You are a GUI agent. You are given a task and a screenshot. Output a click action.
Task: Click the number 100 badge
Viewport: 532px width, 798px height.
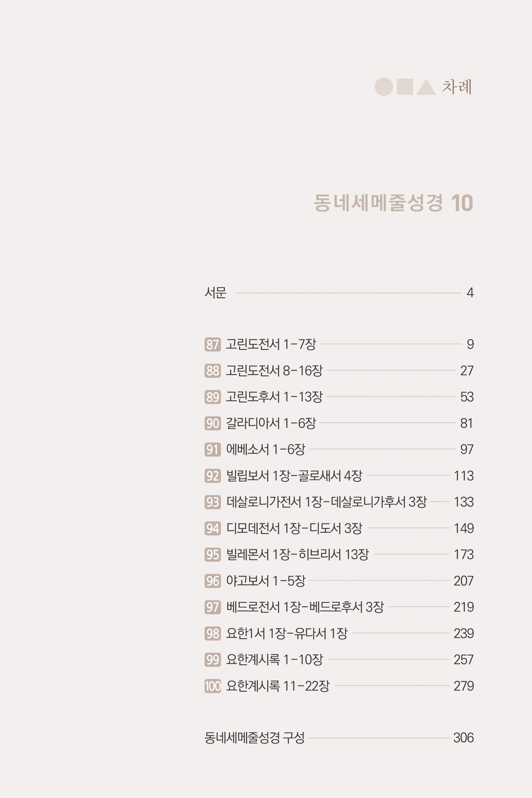click(213, 686)
